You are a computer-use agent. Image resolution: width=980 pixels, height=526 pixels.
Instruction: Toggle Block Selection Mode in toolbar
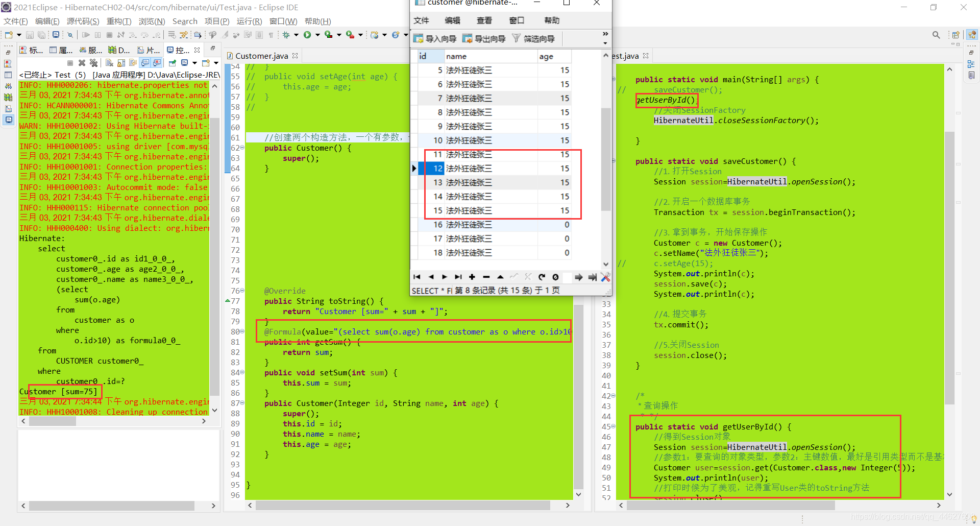[x=259, y=35]
